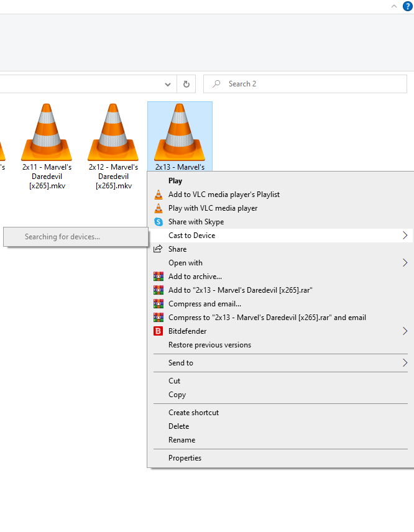Choose Copy from the context menu
This screenshot has width=414, height=532.
[x=280, y=395]
